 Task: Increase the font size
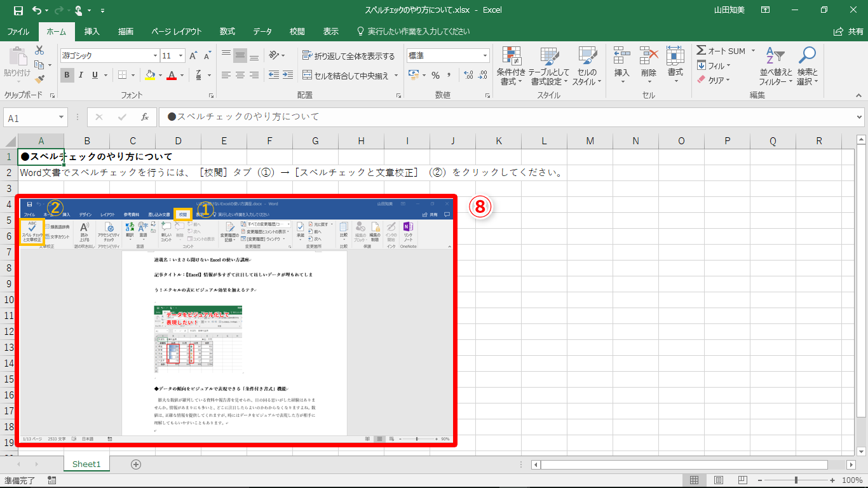pos(194,56)
